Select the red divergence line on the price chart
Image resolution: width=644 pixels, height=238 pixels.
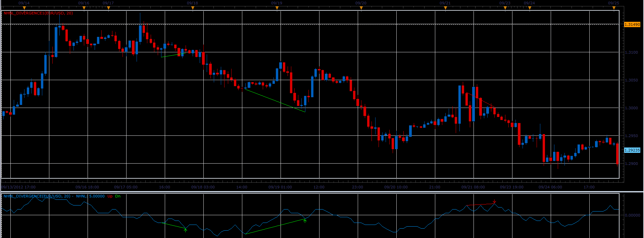click(481, 100)
